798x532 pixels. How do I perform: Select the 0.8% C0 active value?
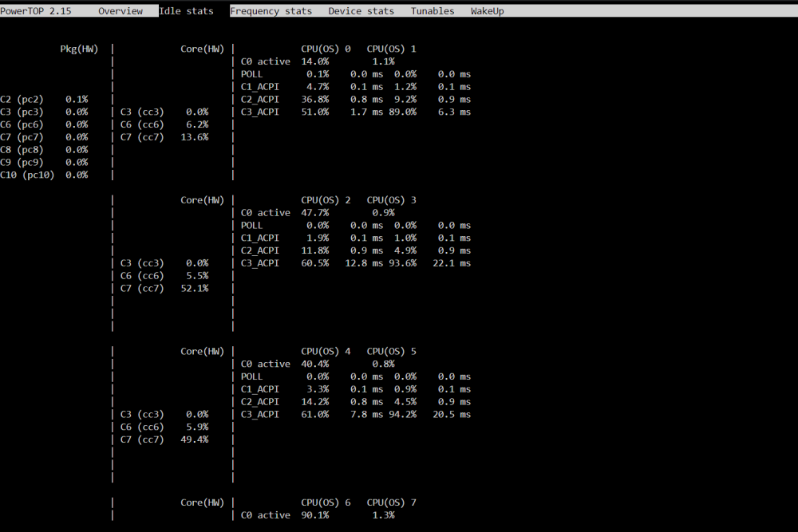pos(383,365)
